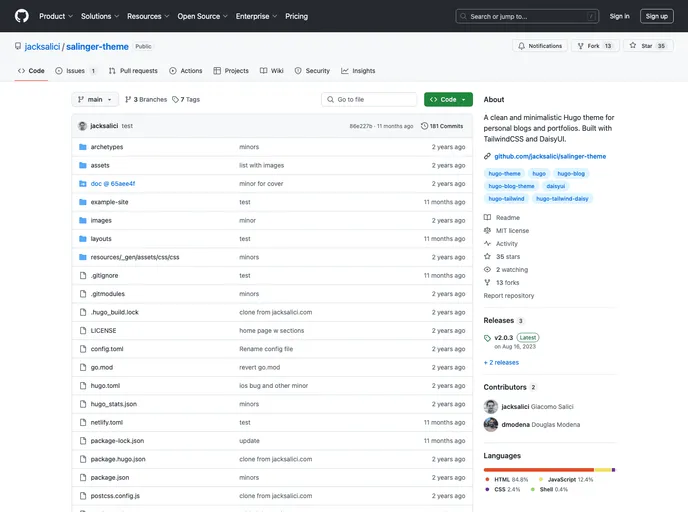Open the green Code dropdown button
This screenshot has height=512, width=688.
coord(448,100)
